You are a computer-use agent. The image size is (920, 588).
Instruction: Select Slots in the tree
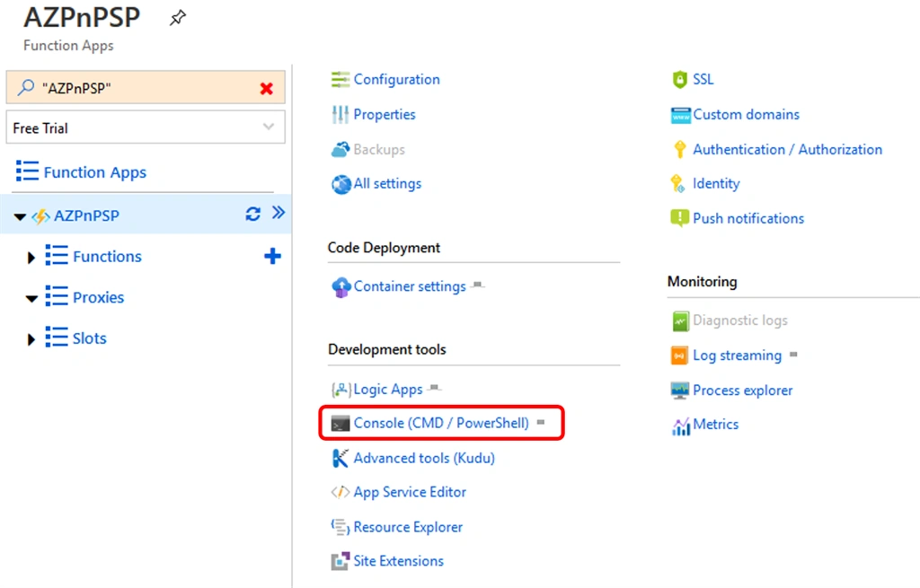90,338
